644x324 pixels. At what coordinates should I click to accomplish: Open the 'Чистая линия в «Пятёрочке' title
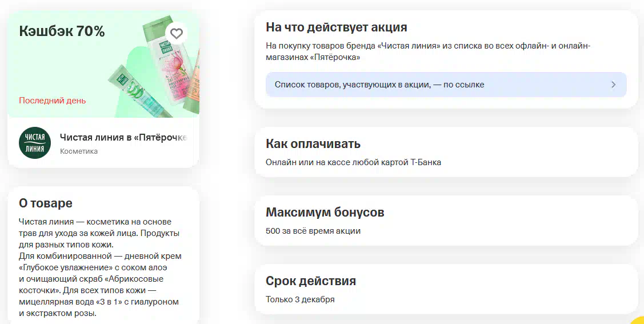coord(123,138)
